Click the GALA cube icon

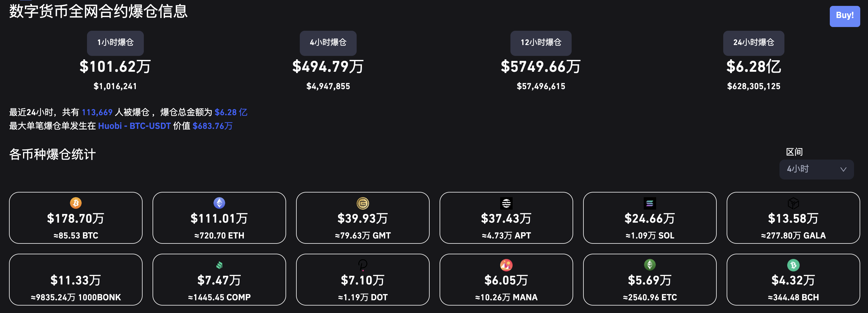793,203
